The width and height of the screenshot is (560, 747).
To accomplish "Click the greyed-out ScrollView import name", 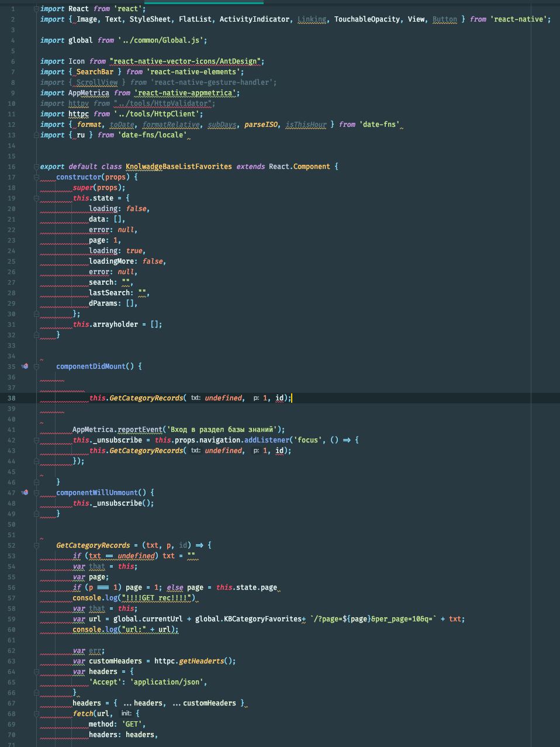I will coord(97,82).
